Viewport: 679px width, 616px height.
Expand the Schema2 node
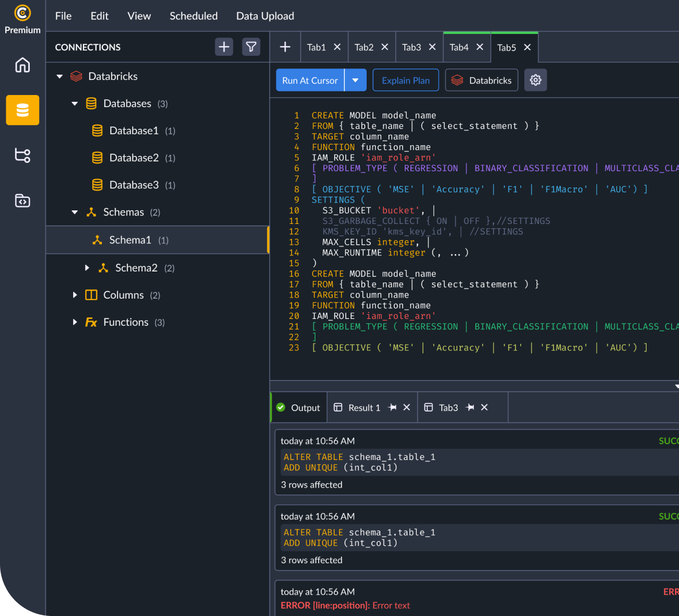pos(87,268)
